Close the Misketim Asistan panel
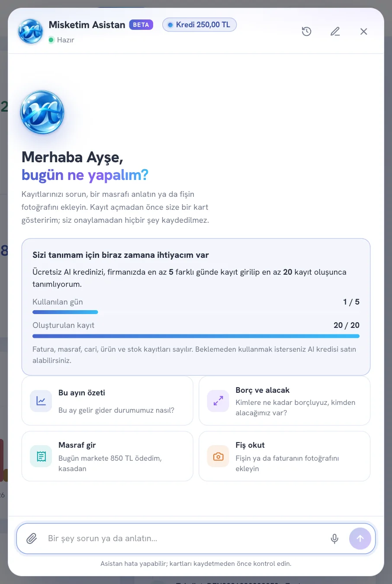The height and width of the screenshot is (584, 392). [364, 31]
